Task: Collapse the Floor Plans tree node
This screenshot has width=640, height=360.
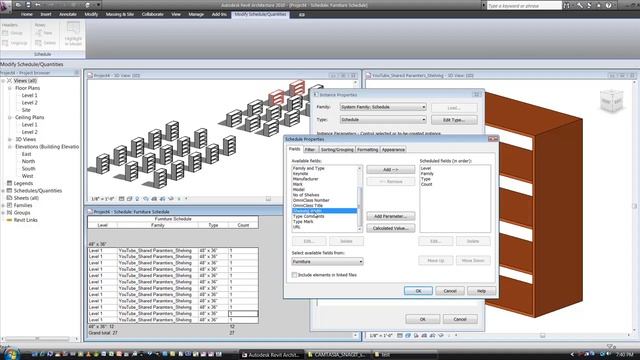Action: point(10,88)
